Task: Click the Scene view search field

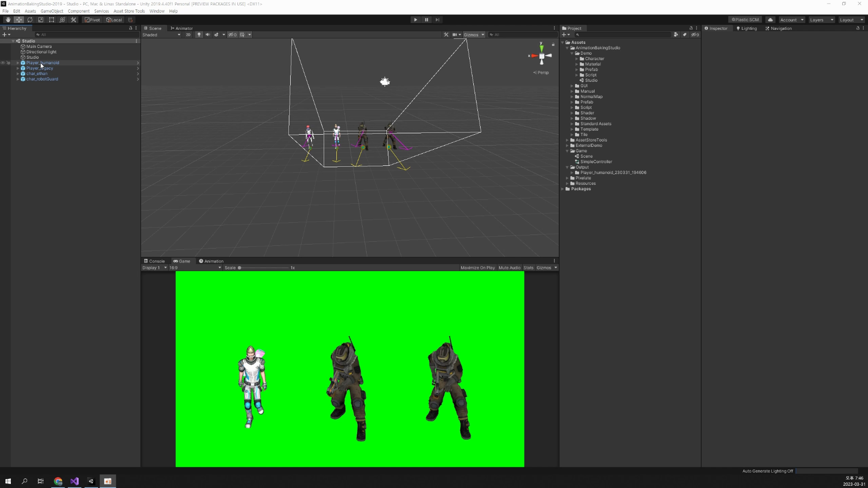Action: click(x=523, y=35)
